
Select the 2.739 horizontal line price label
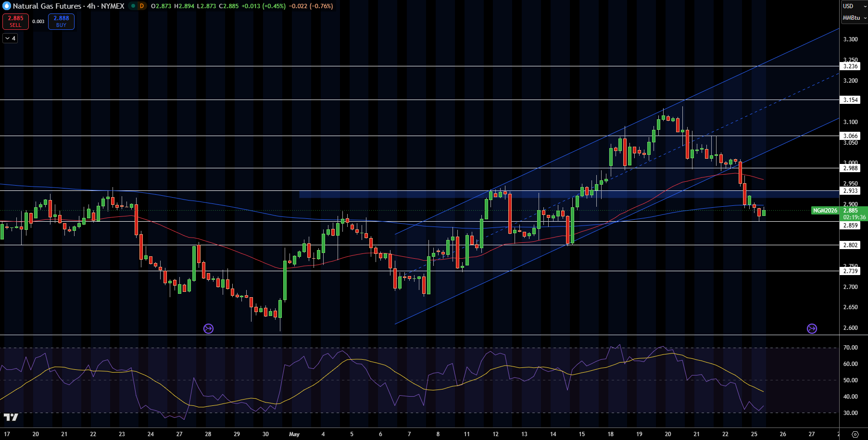pos(850,271)
